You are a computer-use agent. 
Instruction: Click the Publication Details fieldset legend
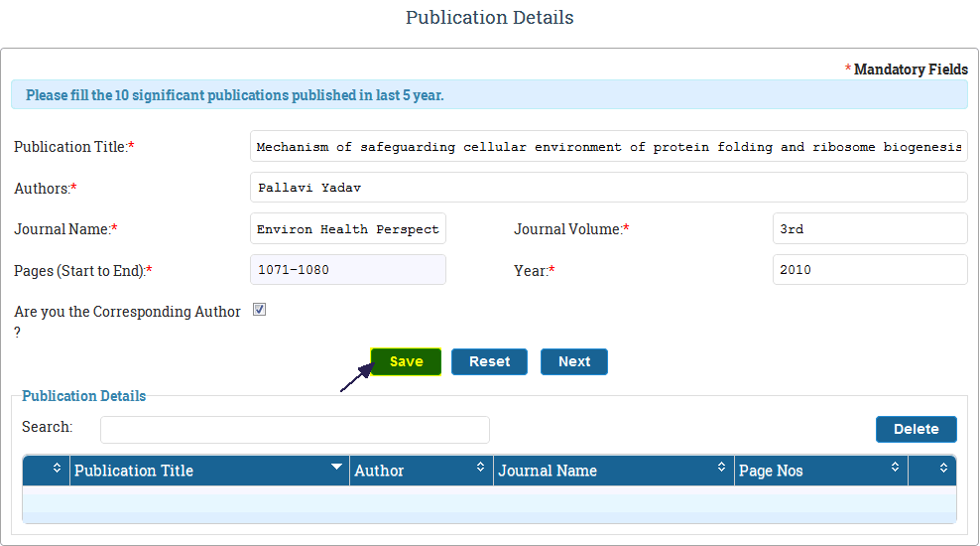[x=83, y=396]
